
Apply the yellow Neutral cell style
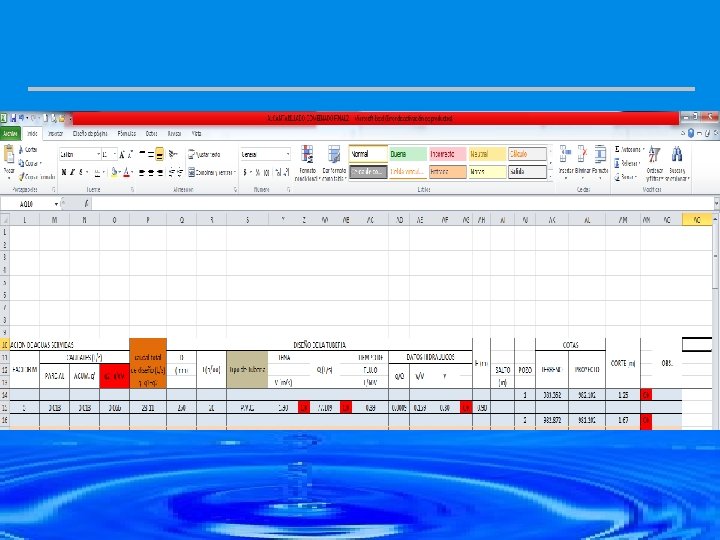pos(487,154)
